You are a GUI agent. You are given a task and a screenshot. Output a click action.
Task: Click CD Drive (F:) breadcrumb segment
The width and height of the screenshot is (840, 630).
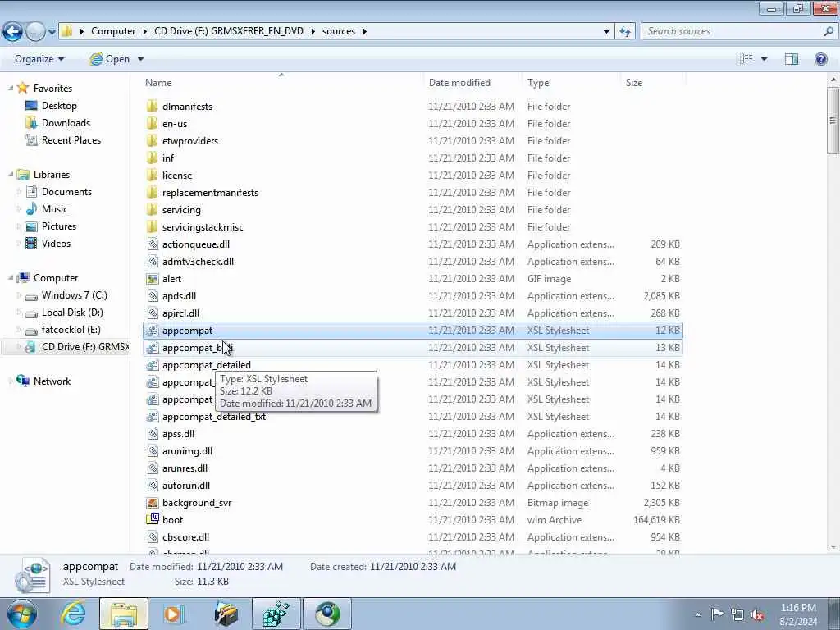point(229,31)
